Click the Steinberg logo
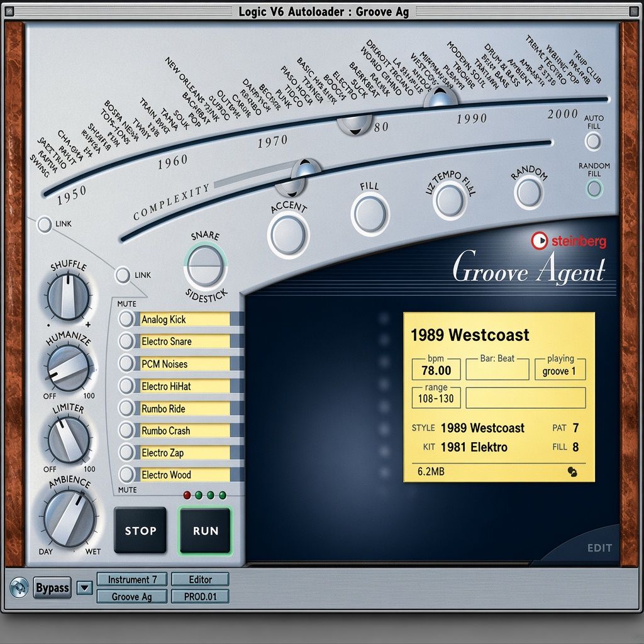This screenshot has width=644, height=644. pyautogui.click(x=569, y=241)
